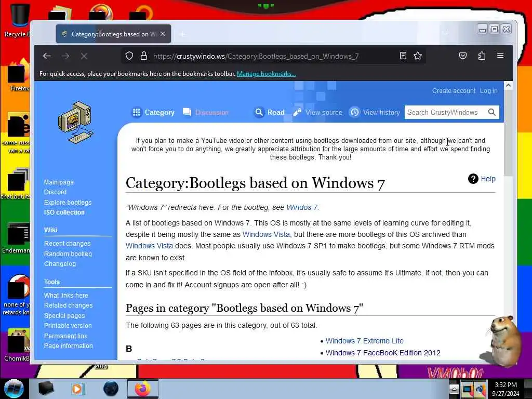Open Related changes link

(x=68, y=305)
